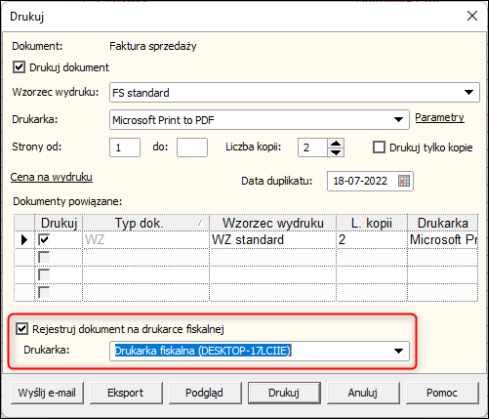Toggle Rejestruj dokument na drukarce fiskalnej
The image size is (489, 419).
22,329
